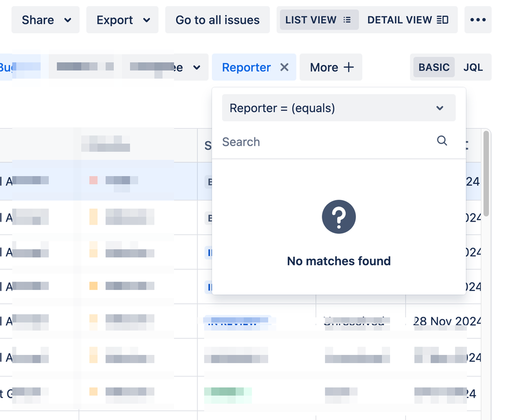Remove the Reporter filter with the X icon
The height and width of the screenshot is (420, 516).
click(x=284, y=67)
